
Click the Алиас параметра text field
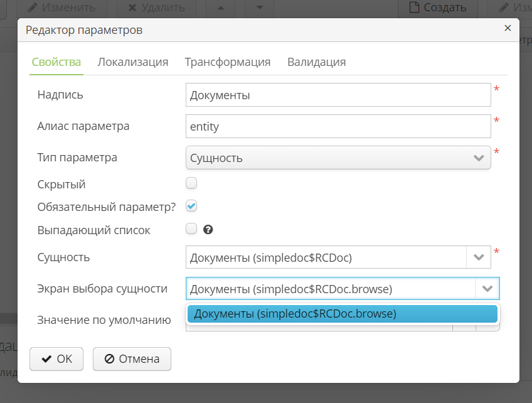(338, 126)
